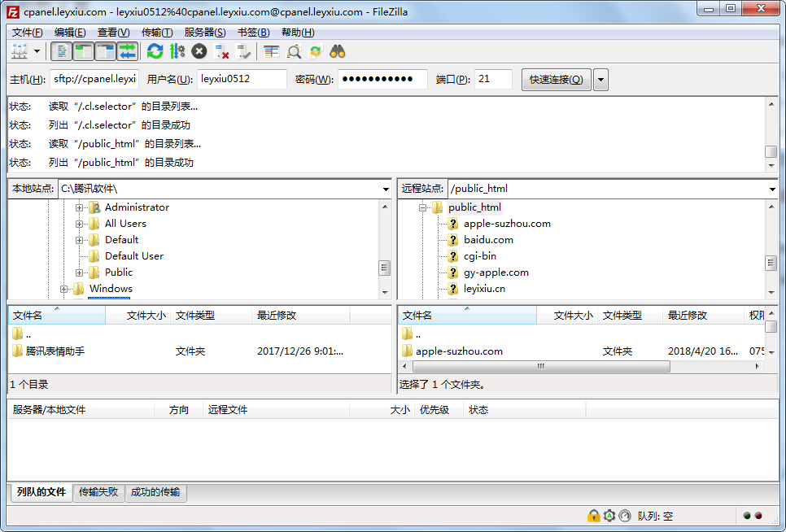The image size is (786, 532).
Task: Collapse the public_html remote folder
Action: click(x=422, y=207)
